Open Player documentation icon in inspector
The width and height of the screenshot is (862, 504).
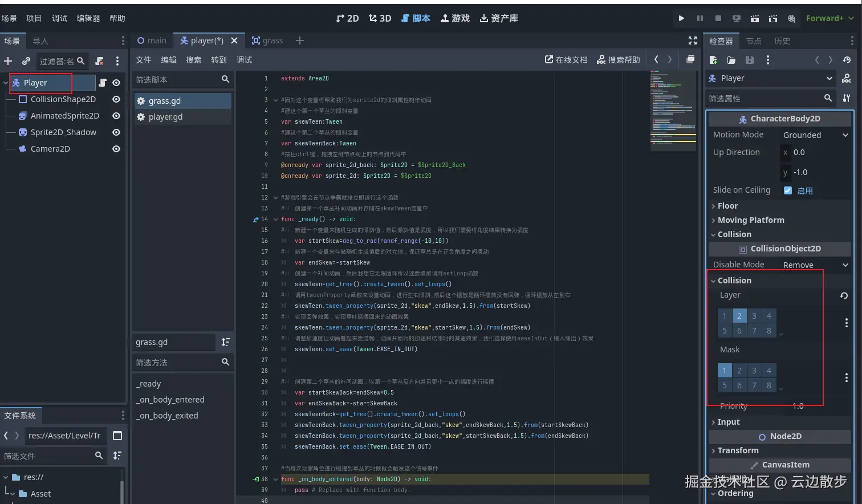(847, 78)
